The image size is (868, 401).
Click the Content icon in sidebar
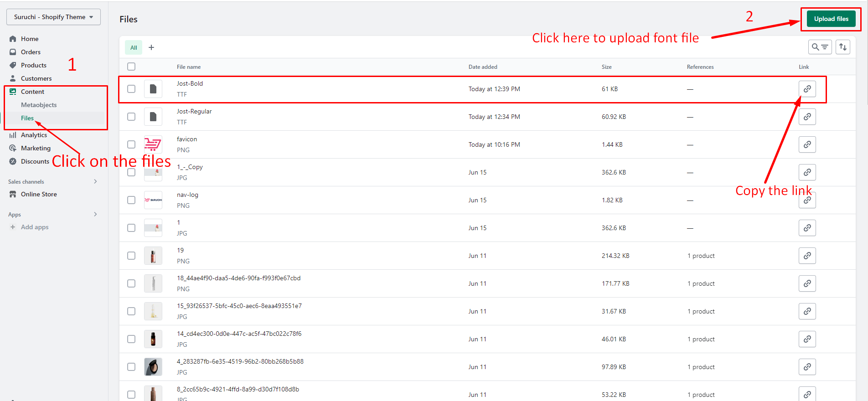pos(13,92)
